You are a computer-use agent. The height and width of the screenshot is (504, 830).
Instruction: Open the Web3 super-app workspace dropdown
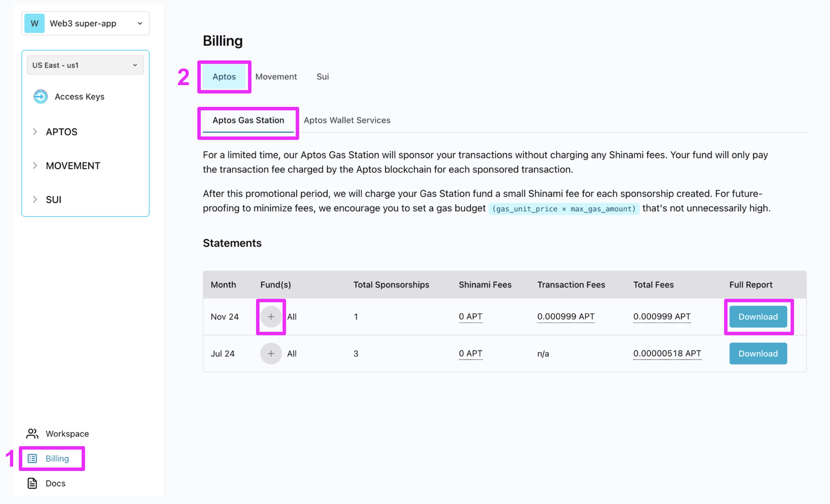[x=85, y=23]
